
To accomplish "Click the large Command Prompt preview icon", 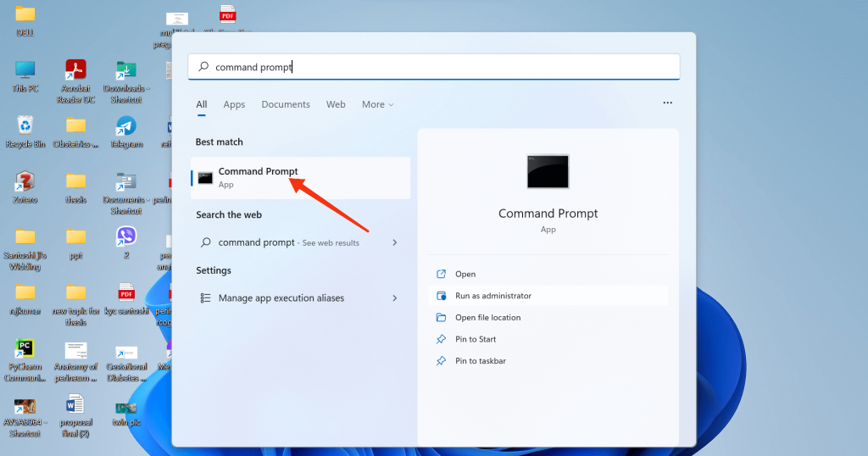I will 548,171.
